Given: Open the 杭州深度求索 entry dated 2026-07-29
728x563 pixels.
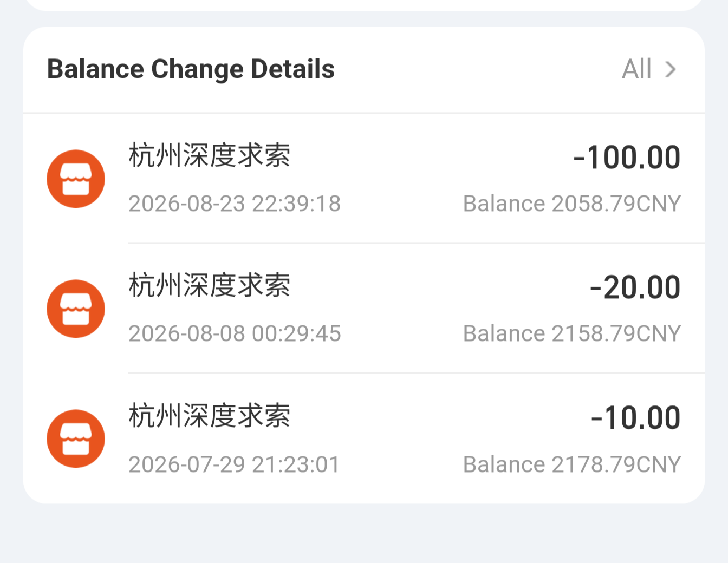Looking at the screenshot, I should 364,438.
